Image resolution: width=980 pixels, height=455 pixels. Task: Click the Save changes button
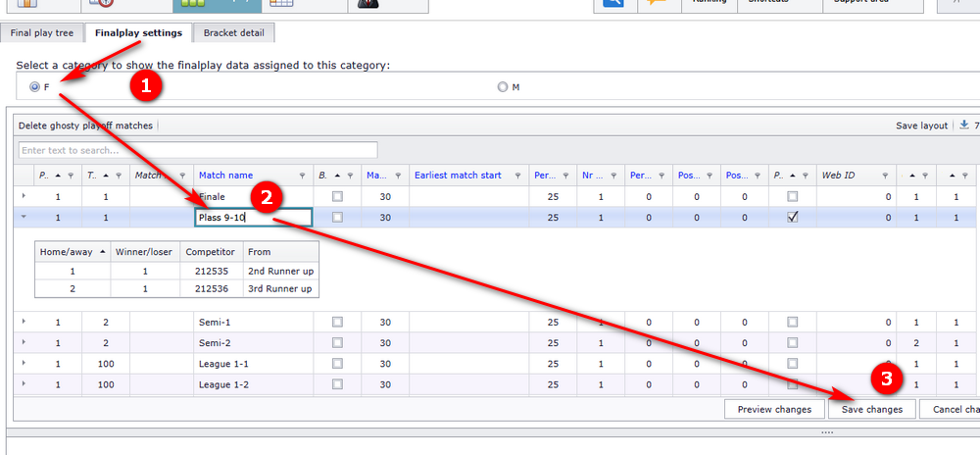[x=872, y=409]
